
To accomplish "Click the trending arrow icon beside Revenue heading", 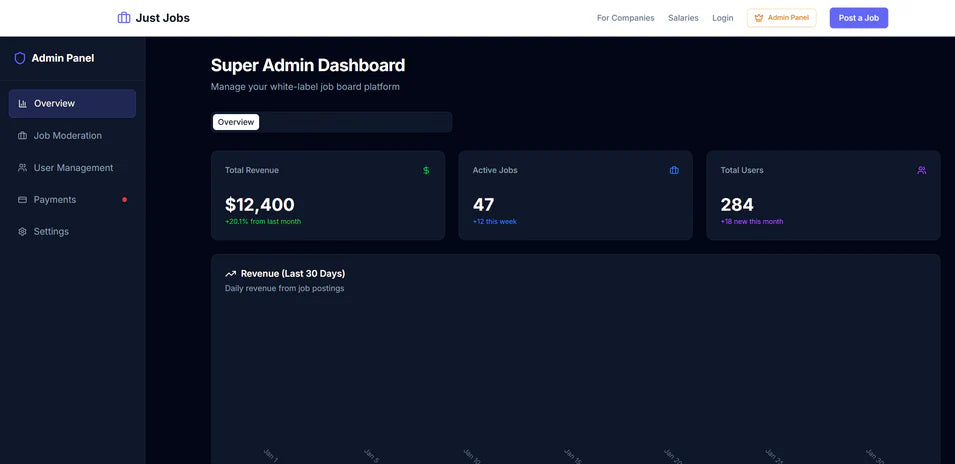I will point(231,274).
